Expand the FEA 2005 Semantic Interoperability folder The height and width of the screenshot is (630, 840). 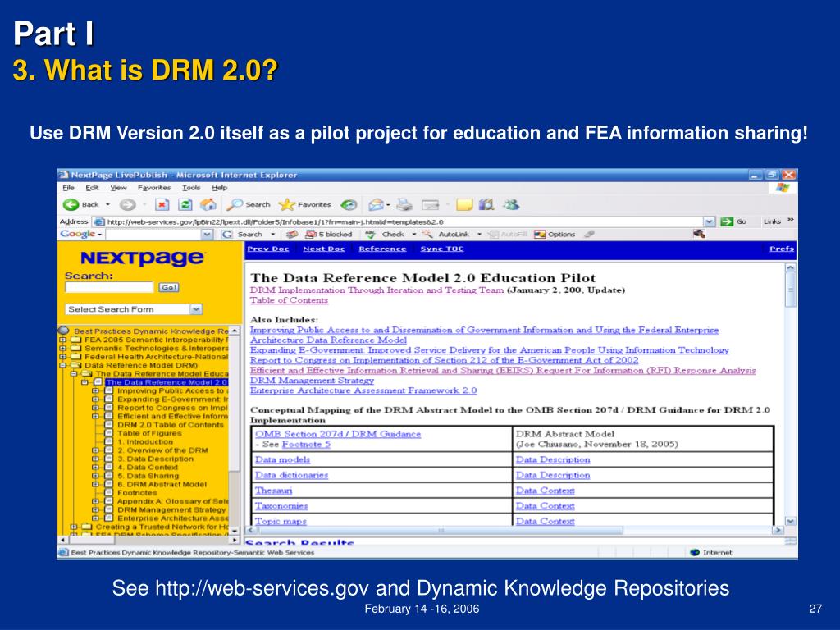[62, 340]
